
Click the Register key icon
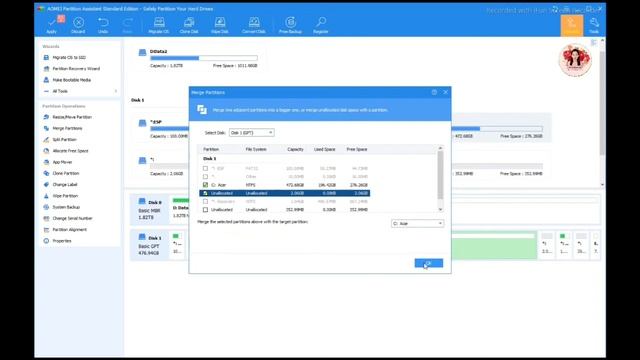[321, 25]
